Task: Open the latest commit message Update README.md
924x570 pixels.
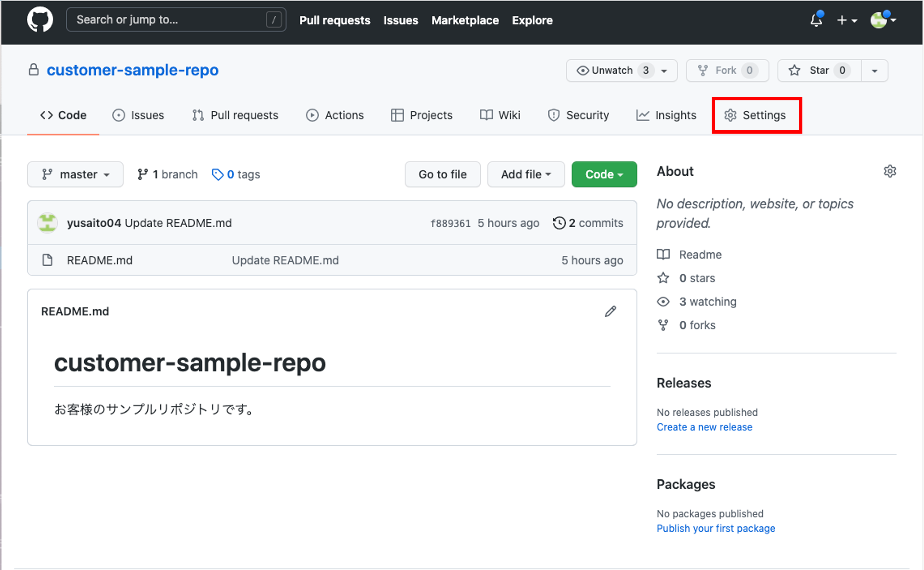Action: coord(178,223)
